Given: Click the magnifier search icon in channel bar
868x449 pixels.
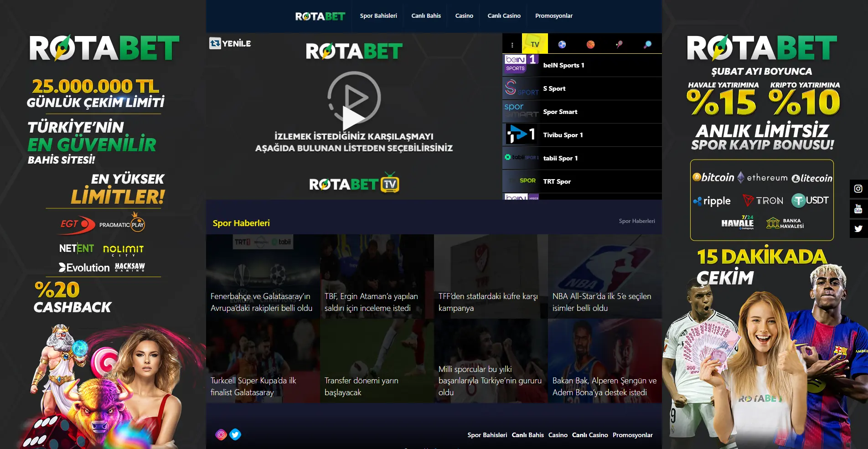Looking at the screenshot, I should pyautogui.click(x=647, y=44).
